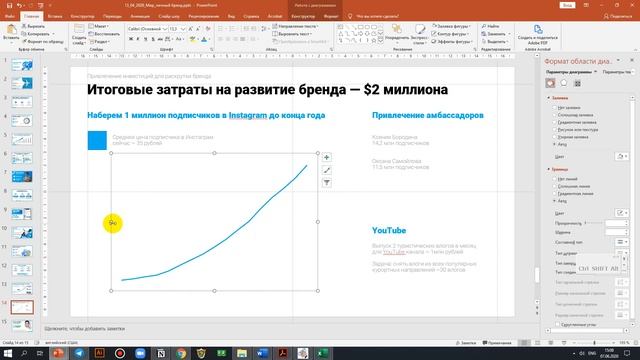Click the Chart Styles brush button beside the chart

tap(327, 170)
